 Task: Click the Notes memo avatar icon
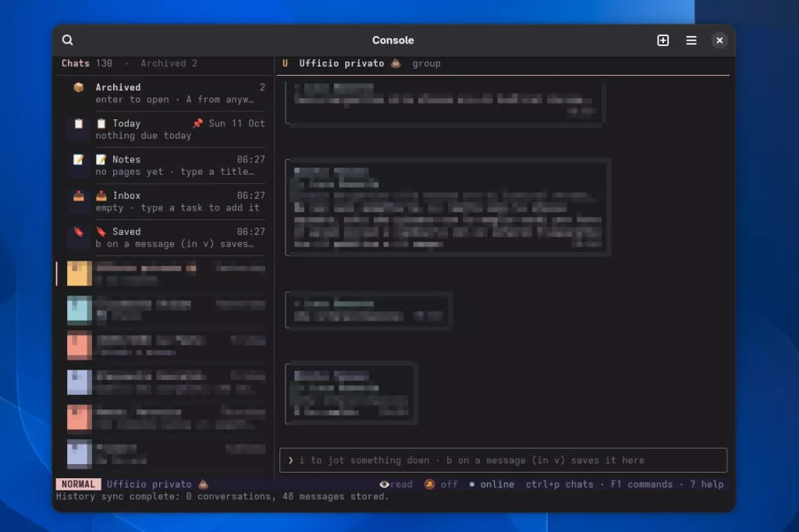pos(79,159)
